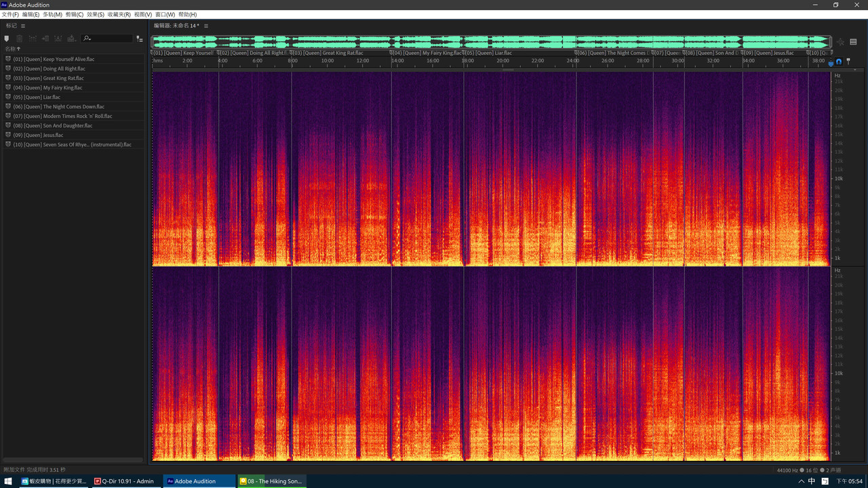Viewport: 868px width, 488px height.
Task: Click the marker search input field
Action: click(107, 39)
